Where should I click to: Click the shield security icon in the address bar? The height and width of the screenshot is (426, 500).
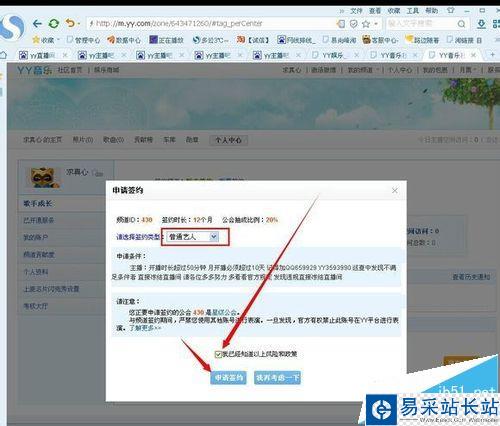click(353, 24)
